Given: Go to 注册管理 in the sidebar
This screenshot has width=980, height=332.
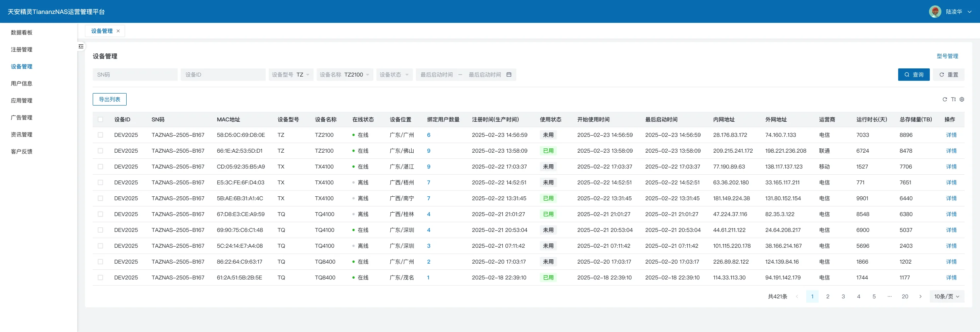Looking at the screenshot, I should click(x=22, y=49).
